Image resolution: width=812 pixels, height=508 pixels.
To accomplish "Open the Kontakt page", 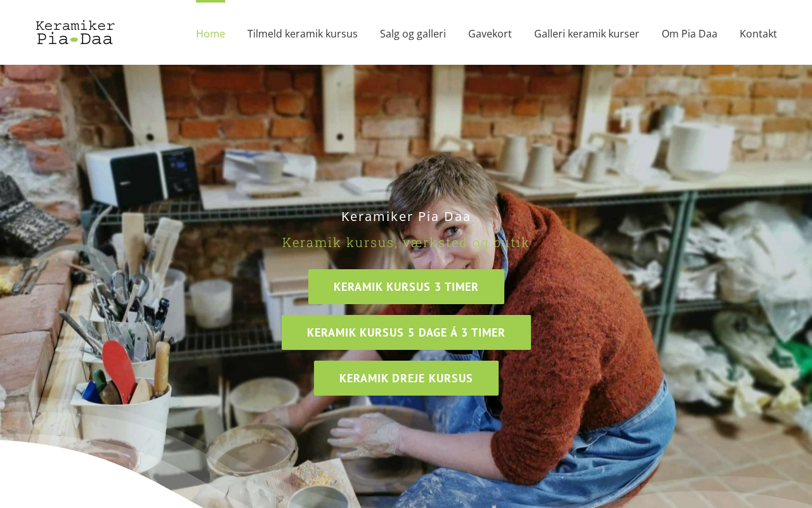I will pyautogui.click(x=758, y=34).
